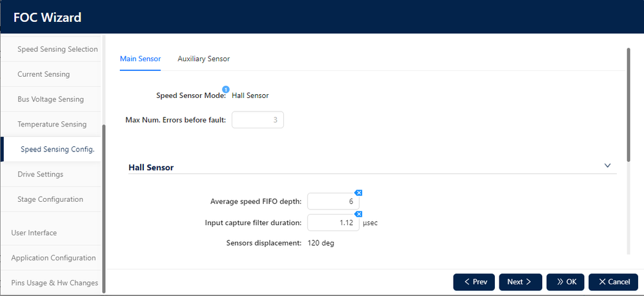Select Stage Configuration in the sidebar
644x296 pixels.
[50, 199]
